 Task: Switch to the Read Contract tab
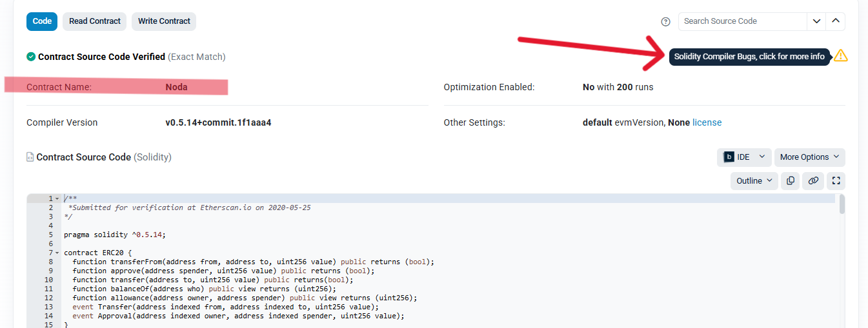pyautogui.click(x=95, y=21)
